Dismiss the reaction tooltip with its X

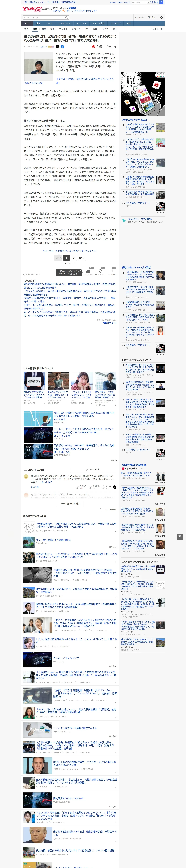pyautogui.click(x=81, y=271)
